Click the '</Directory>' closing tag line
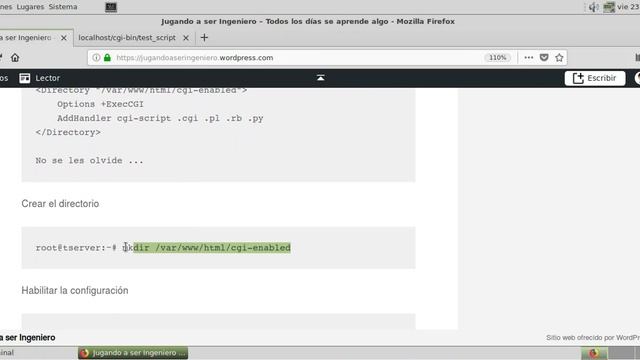The image size is (640, 360). 68,132
